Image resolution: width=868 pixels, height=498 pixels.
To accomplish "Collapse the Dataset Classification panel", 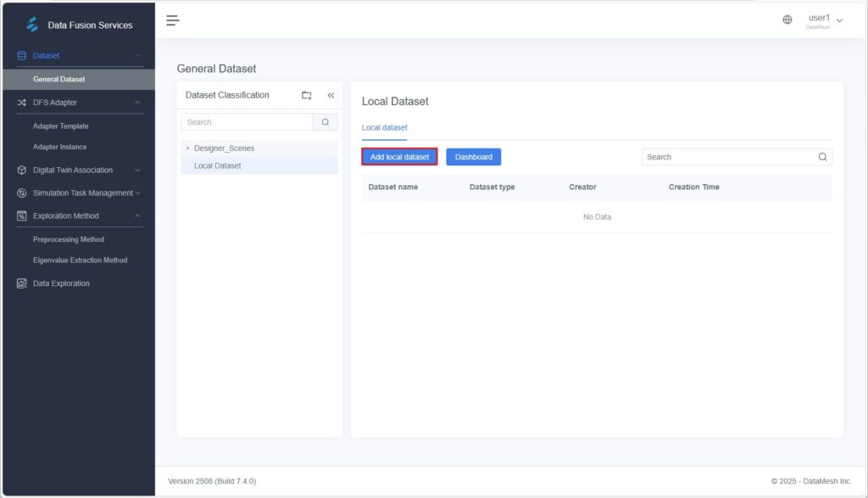I will [x=331, y=96].
